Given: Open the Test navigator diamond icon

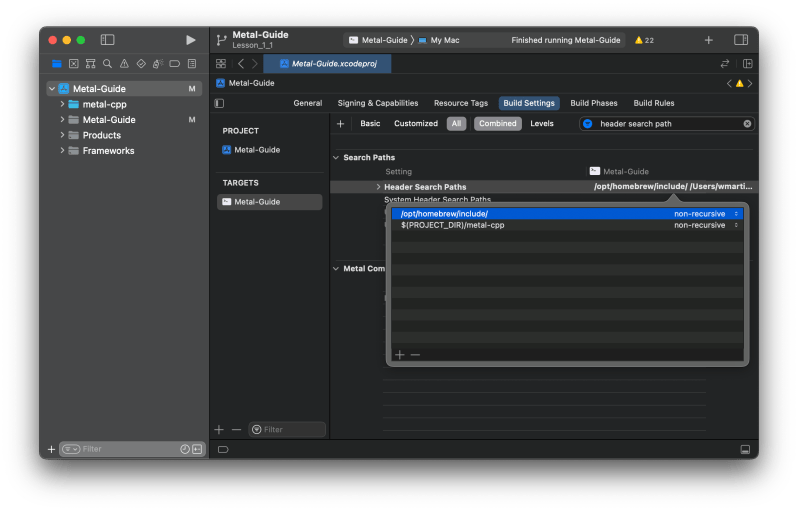Looking at the screenshot, I should pyautogui.click(x=141, y=64).
